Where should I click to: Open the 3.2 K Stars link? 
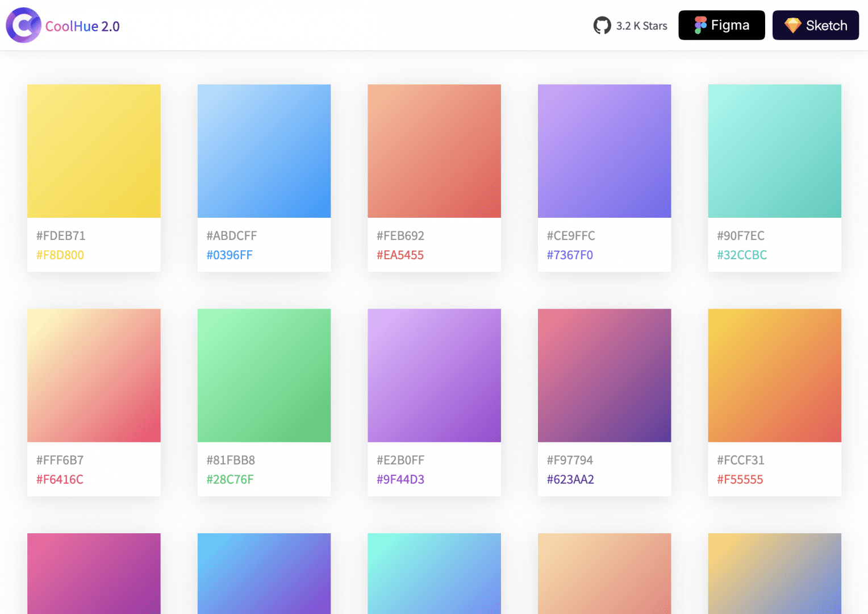641,26
